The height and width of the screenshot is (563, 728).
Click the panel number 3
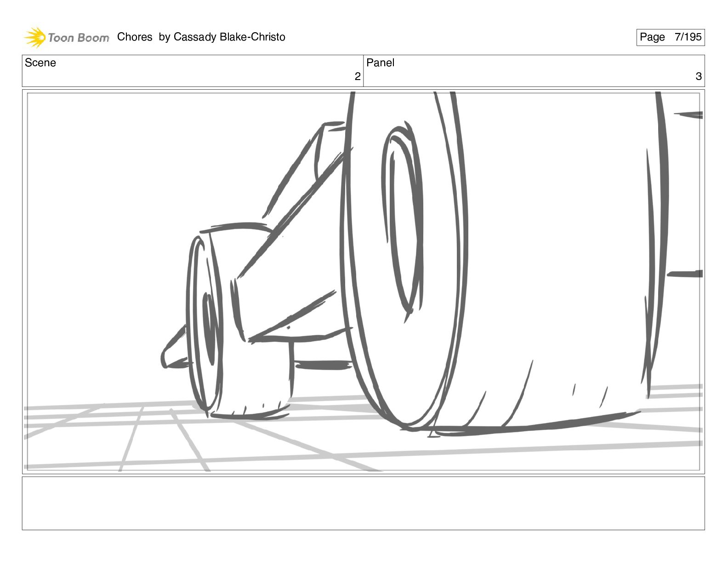[699, 77]
